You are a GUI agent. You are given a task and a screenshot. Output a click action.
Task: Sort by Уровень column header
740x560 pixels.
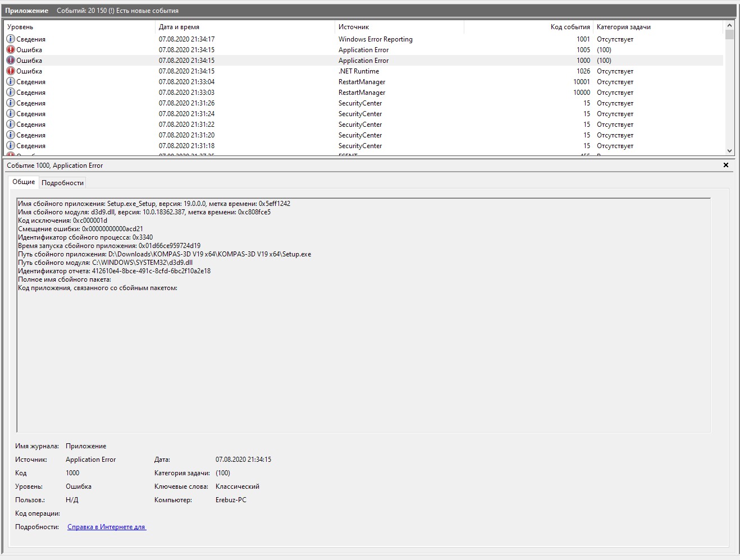(79, 27)
